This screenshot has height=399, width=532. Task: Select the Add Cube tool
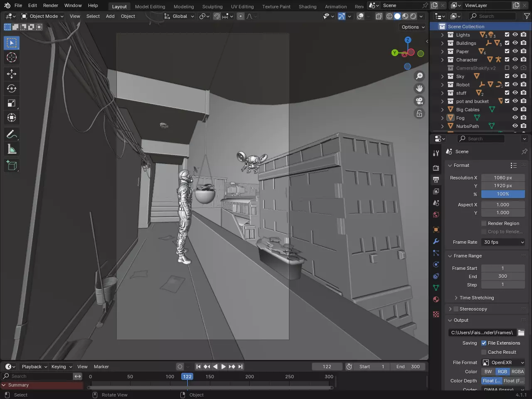(12, 165)
